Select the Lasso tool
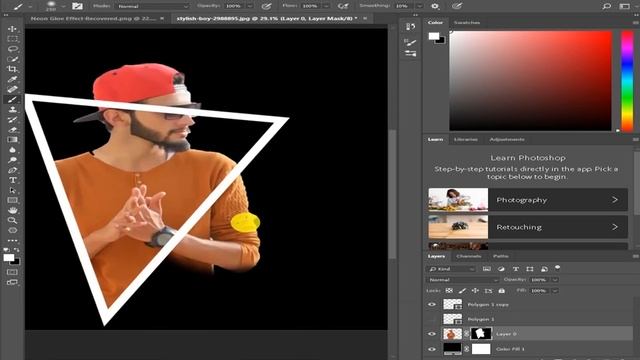The width and height of the screenshot is (640, 360). 12,49
